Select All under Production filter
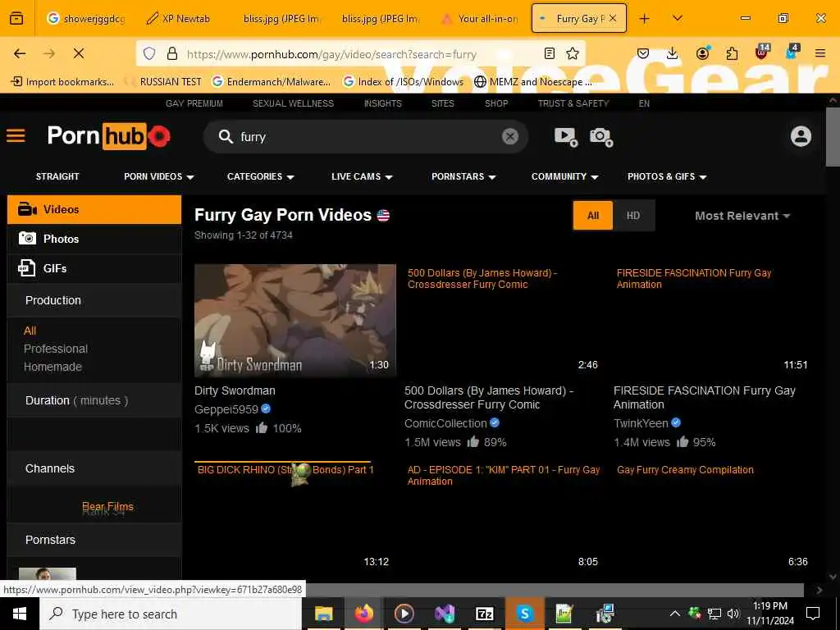This screenshot has width=840, height=630. [x=30, y=331]
